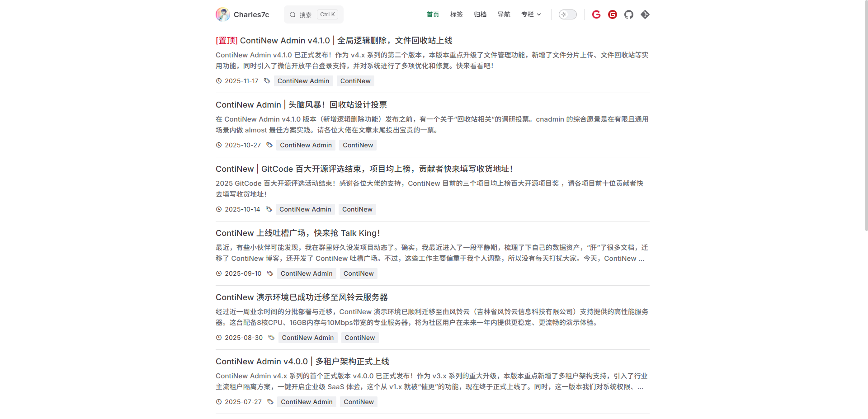This screenshot has width=868, height=419.
Task: Click ContiNew Admin tag under the 2025-07-27 post
Action: point(307,402)
